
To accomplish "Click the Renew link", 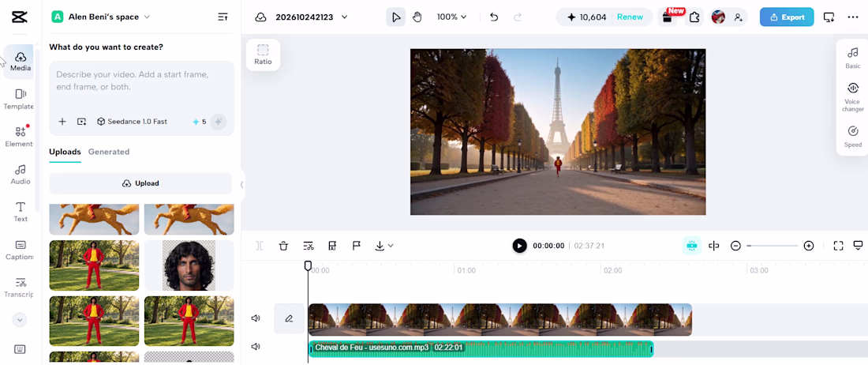I will coord(630,17).
